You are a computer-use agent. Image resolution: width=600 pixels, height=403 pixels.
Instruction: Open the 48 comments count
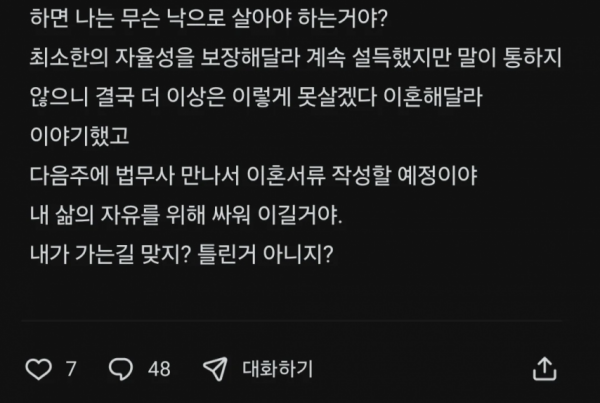click(x=159, y=369)
